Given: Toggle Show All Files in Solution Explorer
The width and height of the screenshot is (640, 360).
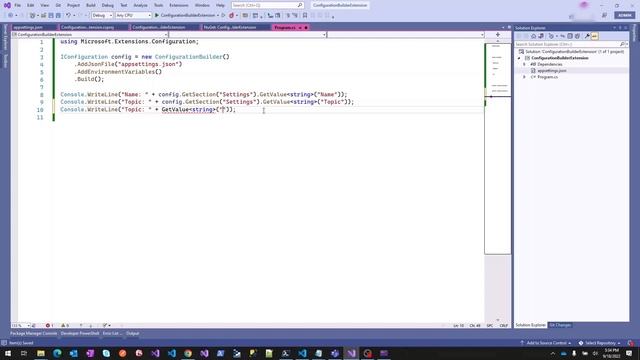Looking at the screenshot, I should [577, 36].
